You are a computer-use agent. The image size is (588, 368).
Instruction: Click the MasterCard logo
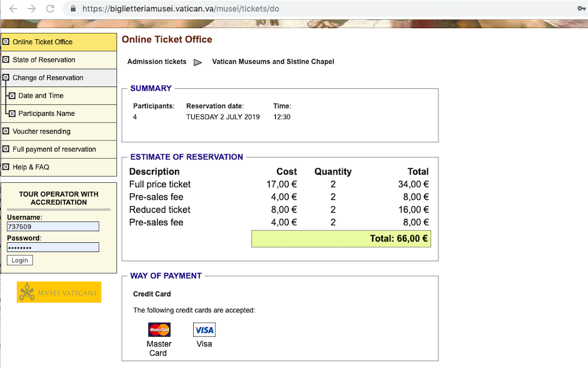(159, 330)
